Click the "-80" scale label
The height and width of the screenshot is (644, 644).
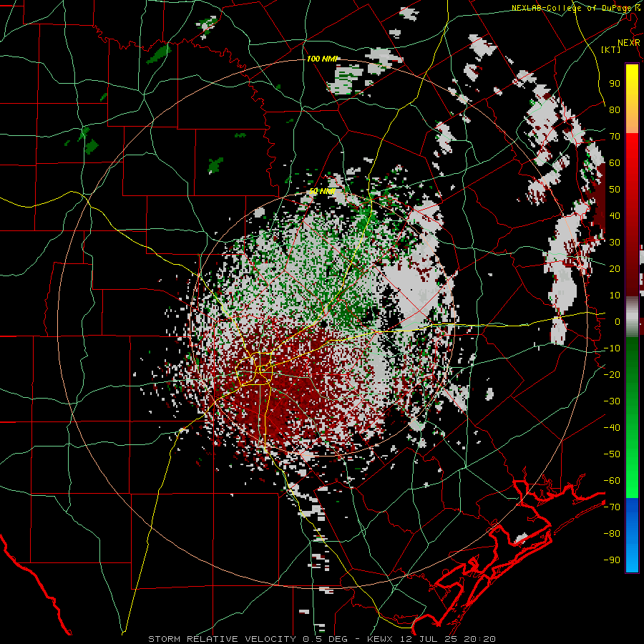point(612,534)
